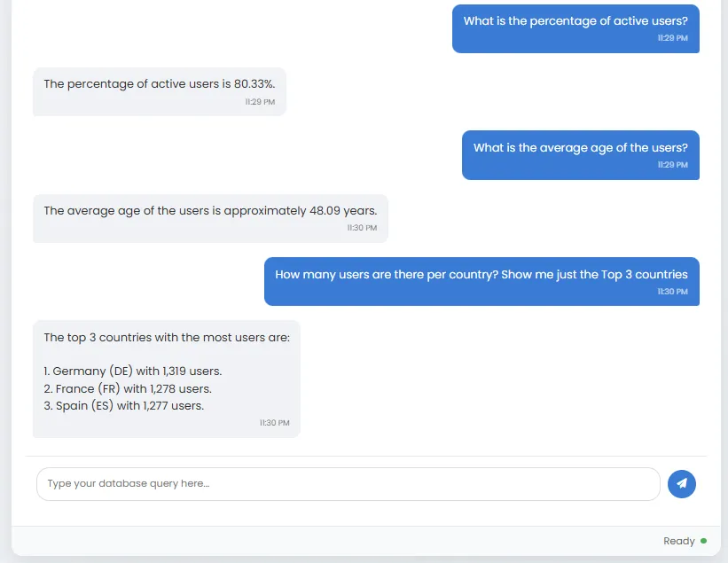
Task: Select the active users percentage question bubble
Action: coord(575,28)
